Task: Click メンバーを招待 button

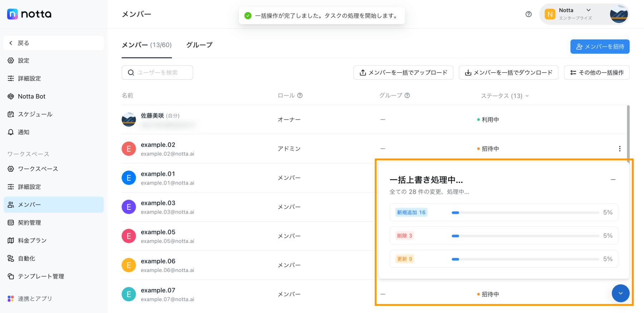Action: point(600,47)
